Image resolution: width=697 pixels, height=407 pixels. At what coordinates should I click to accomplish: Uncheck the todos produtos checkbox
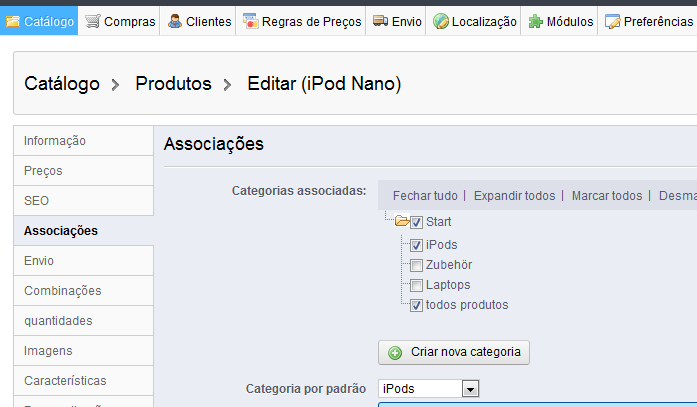click(416, 305)
